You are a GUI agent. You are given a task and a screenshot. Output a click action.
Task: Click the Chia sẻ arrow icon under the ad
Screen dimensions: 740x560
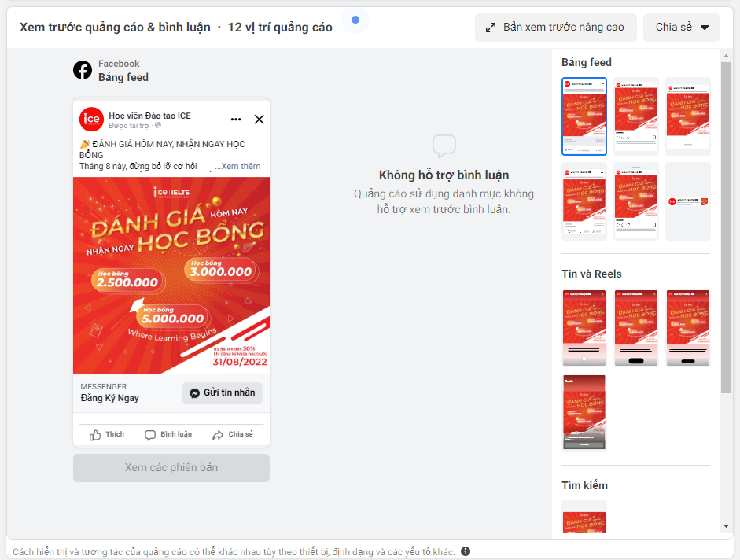(218, 435)
